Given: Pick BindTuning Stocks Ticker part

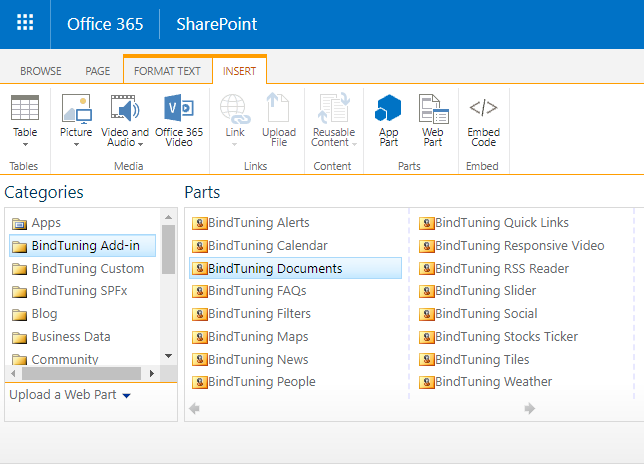Looking at the screenshot, I should (499, 337).
